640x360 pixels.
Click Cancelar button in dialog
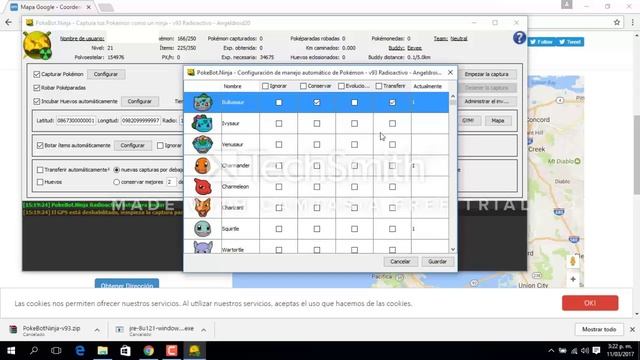tap(400, 262)
